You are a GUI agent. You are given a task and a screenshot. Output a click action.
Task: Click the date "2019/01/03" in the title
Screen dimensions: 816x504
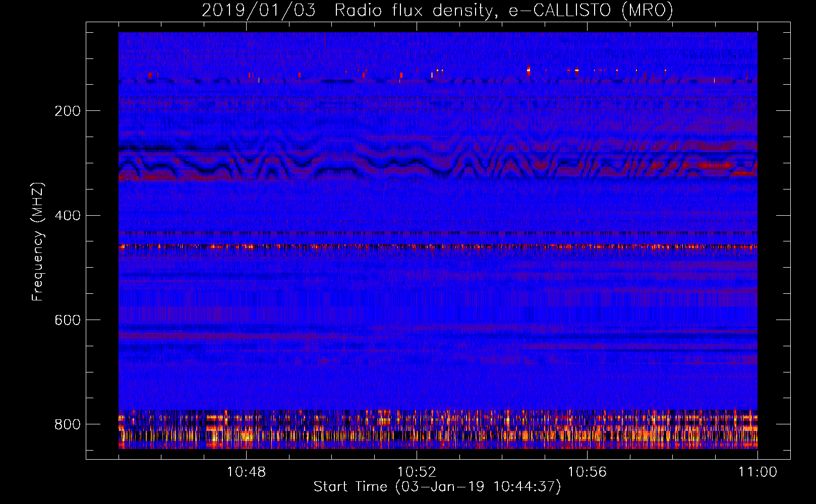(259, 11)
